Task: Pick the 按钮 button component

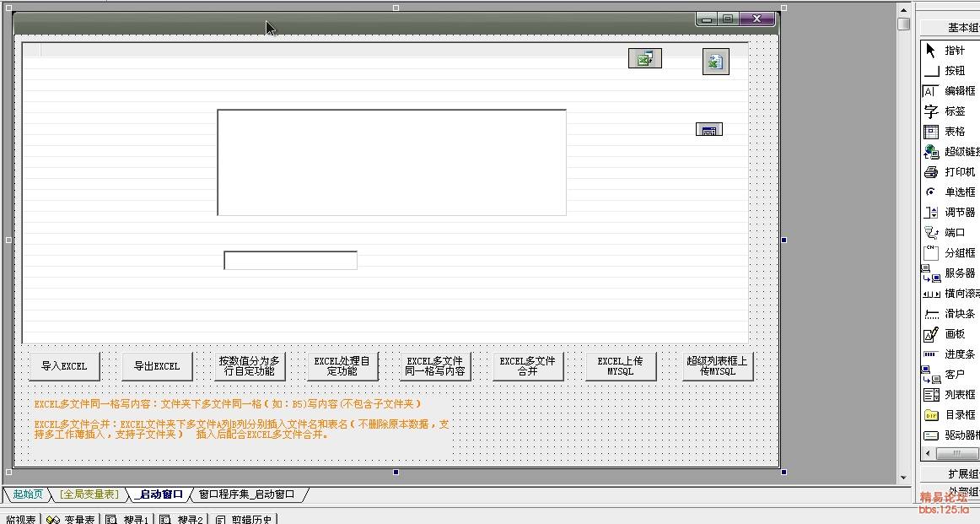Action: (x=950, y=71)
